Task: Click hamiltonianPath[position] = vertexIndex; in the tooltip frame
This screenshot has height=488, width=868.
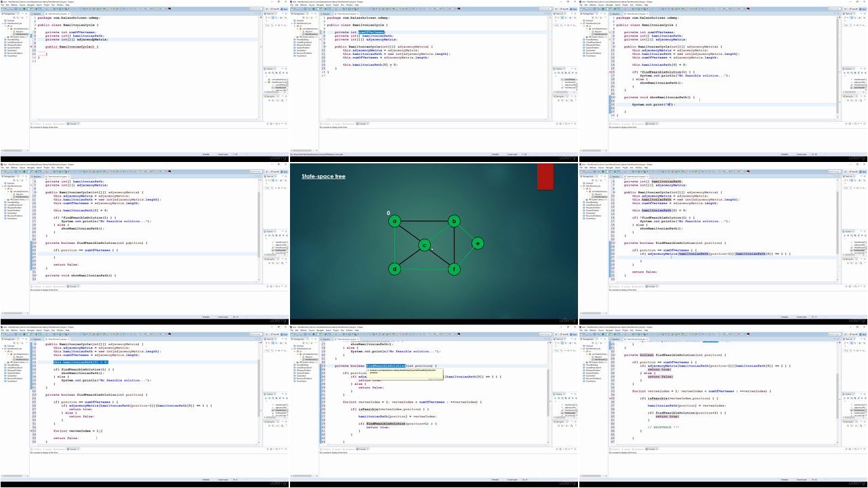Action: tap(398, 415)
